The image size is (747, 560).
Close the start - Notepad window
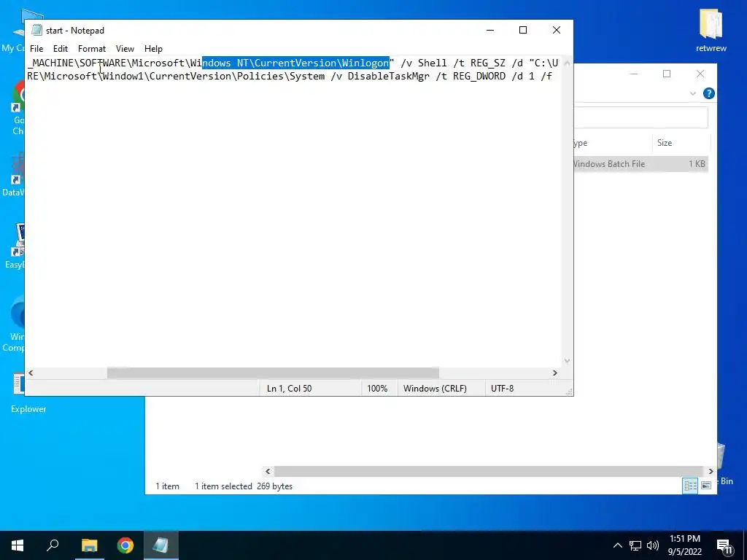click(557, 30)
